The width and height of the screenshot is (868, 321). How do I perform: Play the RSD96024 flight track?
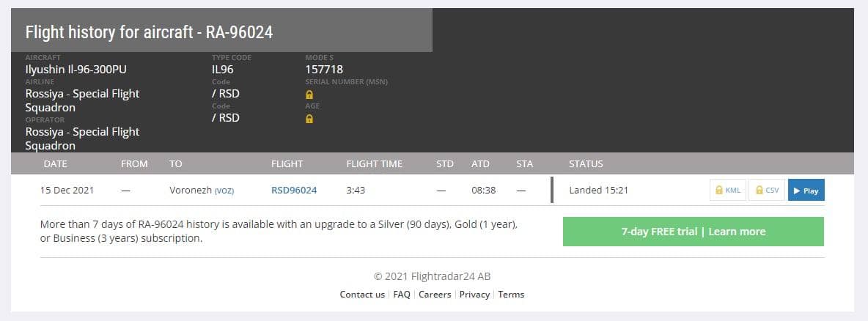coord(806,191)
